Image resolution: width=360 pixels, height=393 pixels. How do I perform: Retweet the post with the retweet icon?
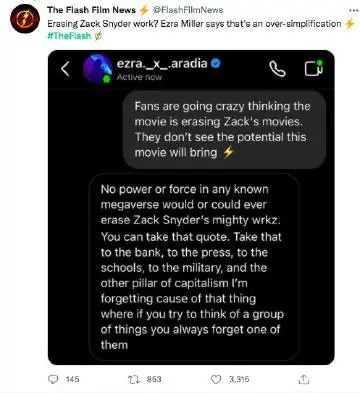coord(134,379)
